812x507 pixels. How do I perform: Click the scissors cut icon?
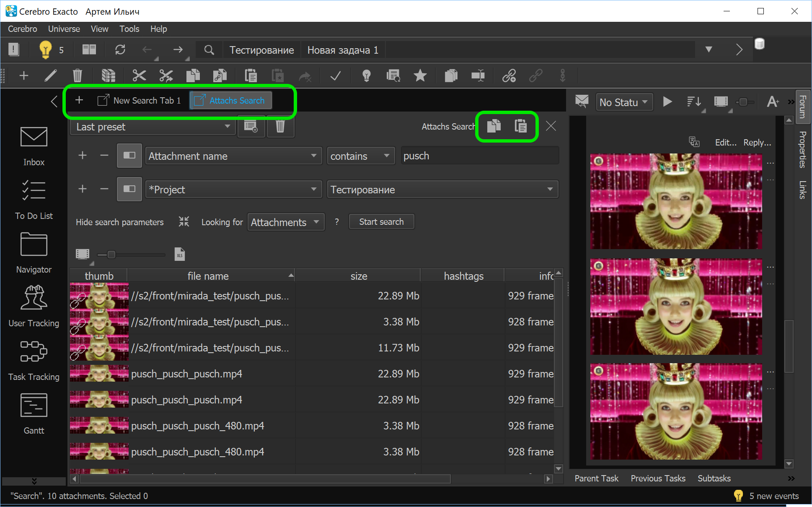tap(139, 75)
